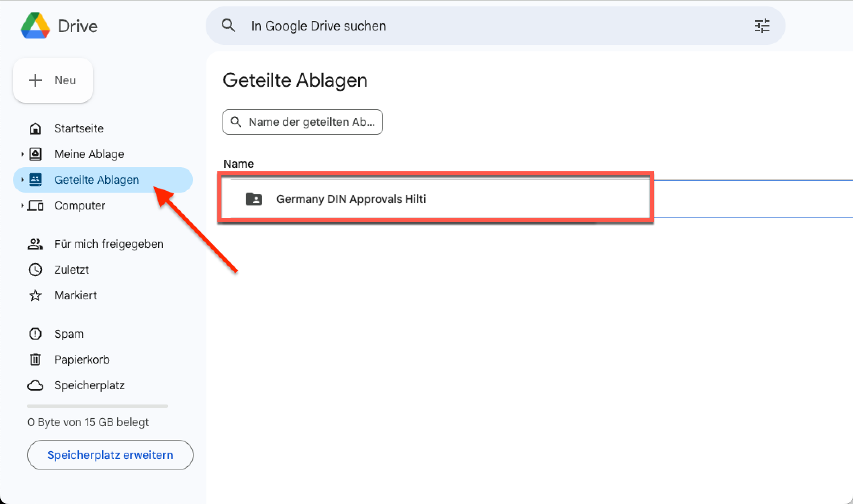
Task: Click the Für mich freigegeben people icon
Action: (35, 244)
